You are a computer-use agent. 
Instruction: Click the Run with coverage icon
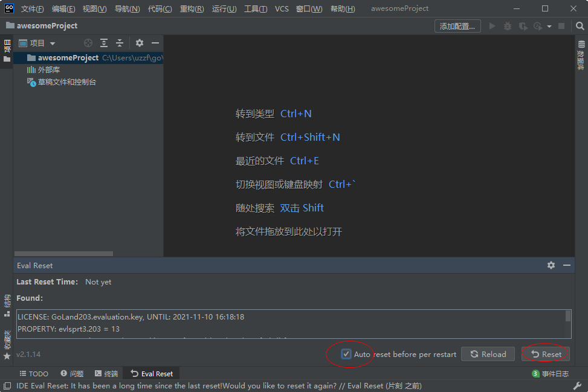tap(523, 26)
